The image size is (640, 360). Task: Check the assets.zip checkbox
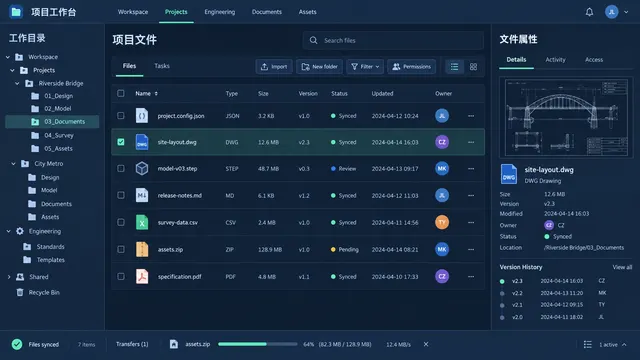coord(121,249)
